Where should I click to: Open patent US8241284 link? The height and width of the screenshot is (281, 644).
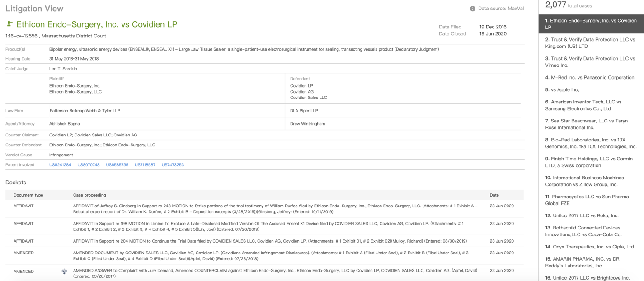60,165
